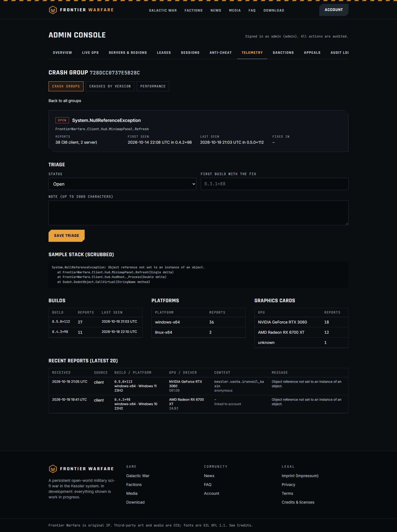This screenshot has width=397, height=532.
Task: View the Appeals admin tab
Action: click(312, 53)
